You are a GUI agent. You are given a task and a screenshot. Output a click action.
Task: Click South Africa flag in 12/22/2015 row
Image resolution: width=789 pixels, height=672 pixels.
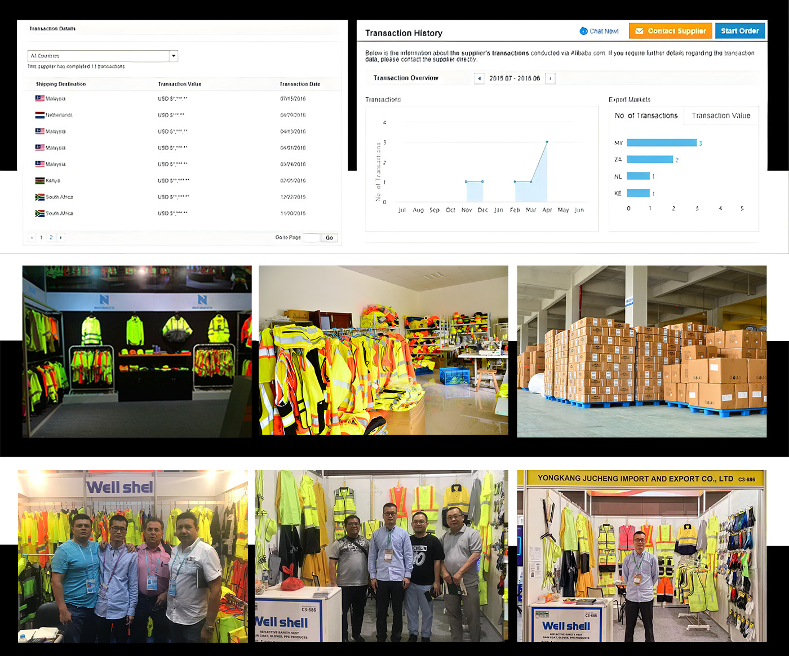[x=39, y=197]
